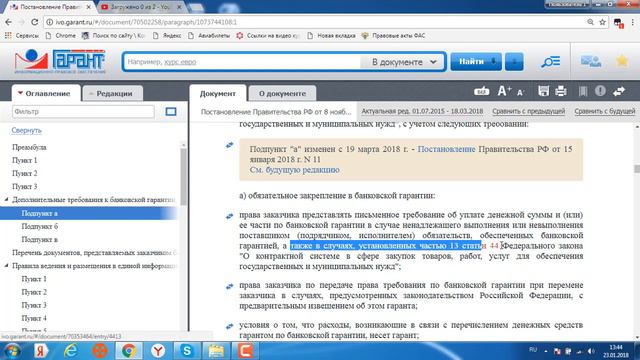Click arrow icon beside the beige notice box
Screen dimensions: 640x360
click(x=229, y=145)
